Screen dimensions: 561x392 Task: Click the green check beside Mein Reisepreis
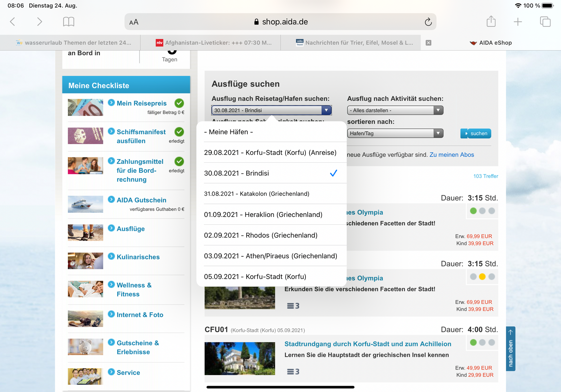[x=179, y=103]
